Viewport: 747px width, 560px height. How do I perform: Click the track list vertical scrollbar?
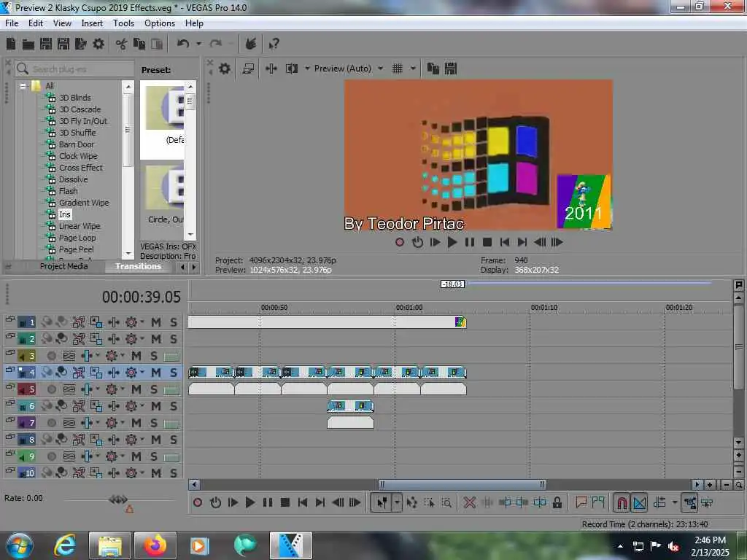click(x=738, y=346)
